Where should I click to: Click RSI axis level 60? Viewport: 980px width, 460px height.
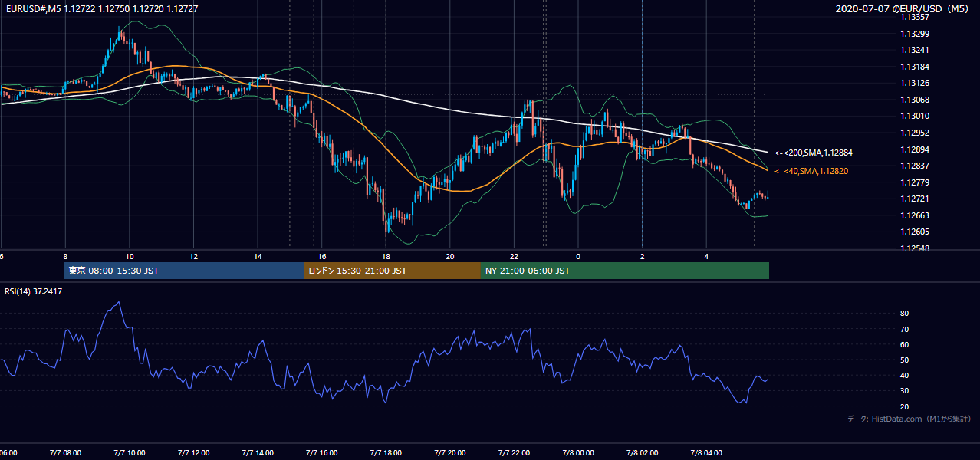tap(904, 344)
